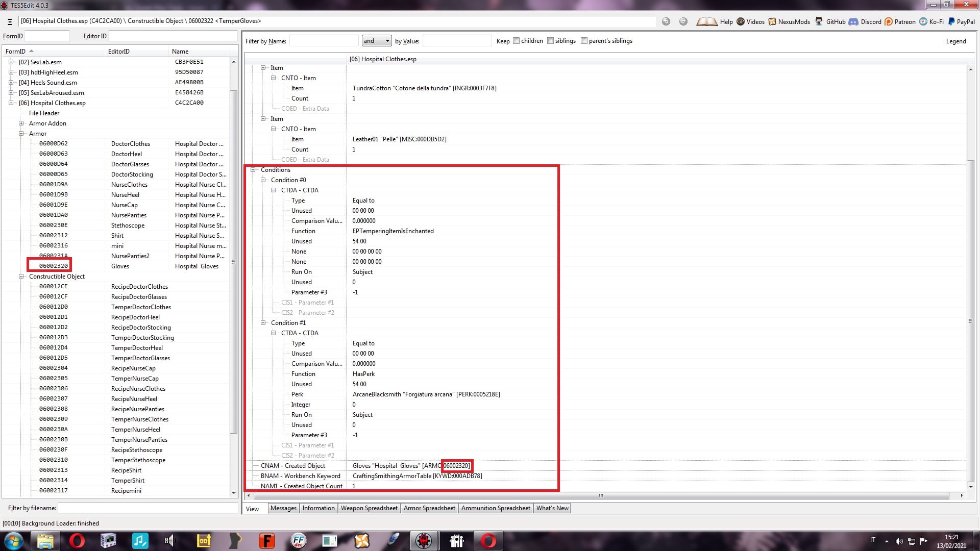Image resolution: width=980 pixels, height=551 pixels.
Task: Open Armor Spreadsheet tab
Action: (x=429, y=508)
